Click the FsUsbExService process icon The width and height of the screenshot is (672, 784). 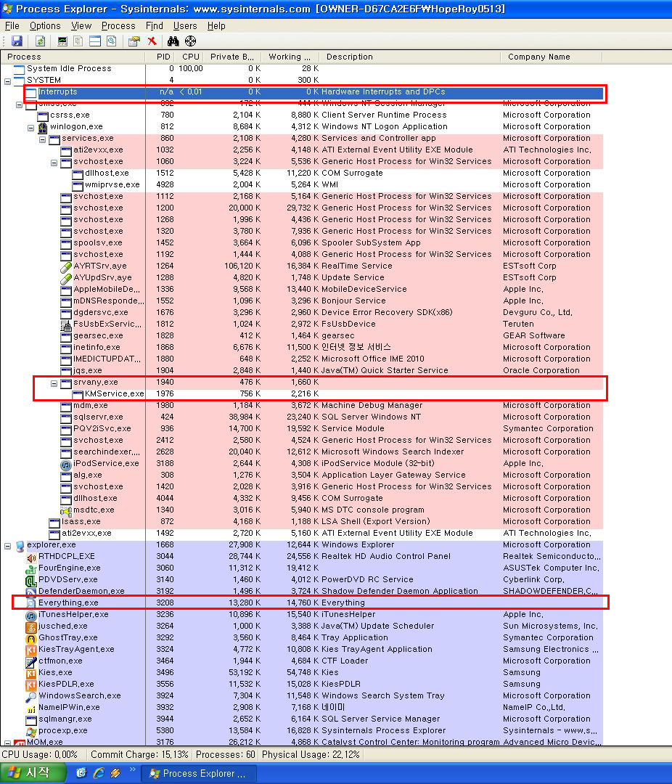66,325
